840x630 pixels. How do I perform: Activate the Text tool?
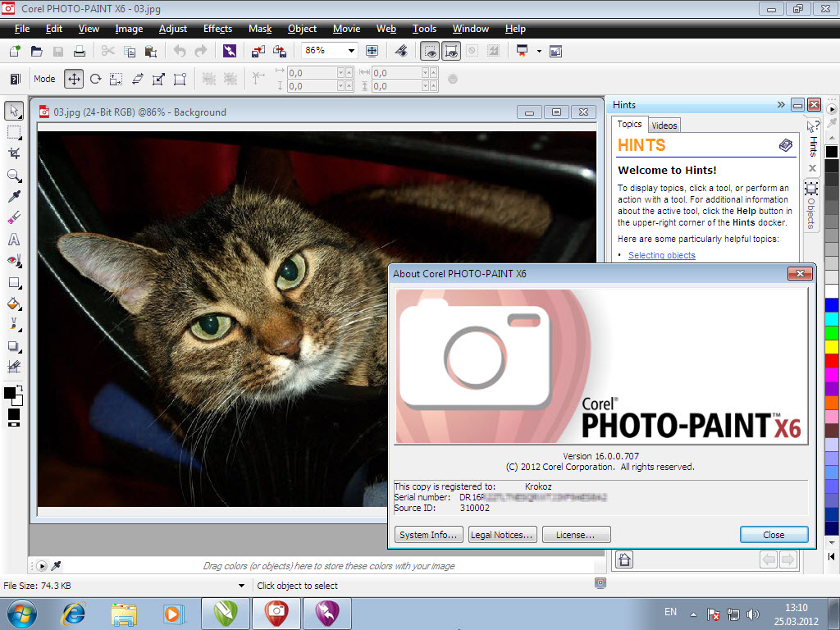14,240
